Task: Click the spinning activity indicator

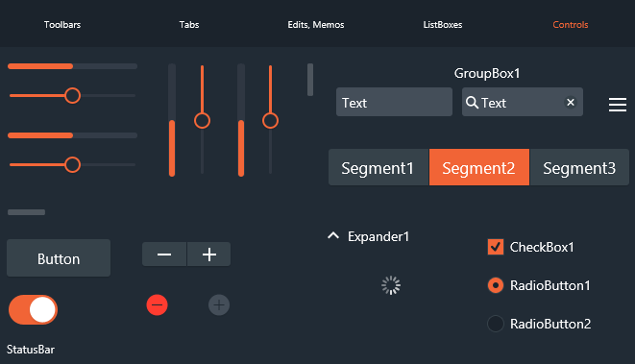Action: click(391, 285)
